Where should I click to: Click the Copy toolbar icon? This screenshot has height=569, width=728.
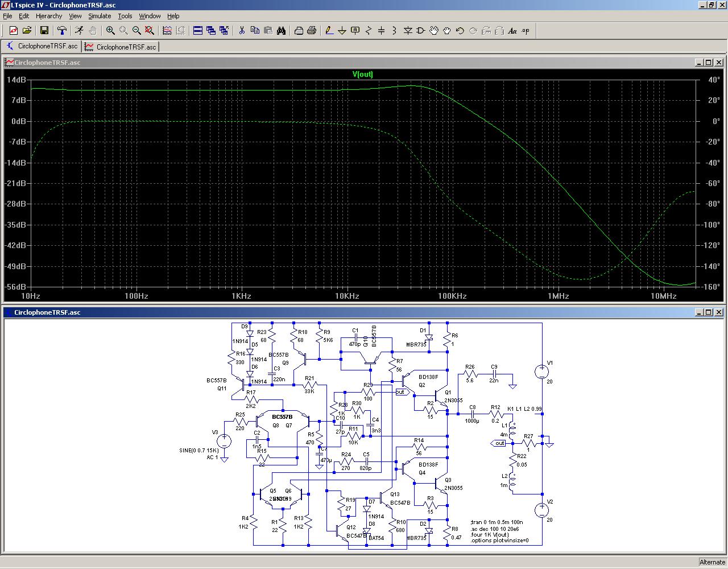255,31
